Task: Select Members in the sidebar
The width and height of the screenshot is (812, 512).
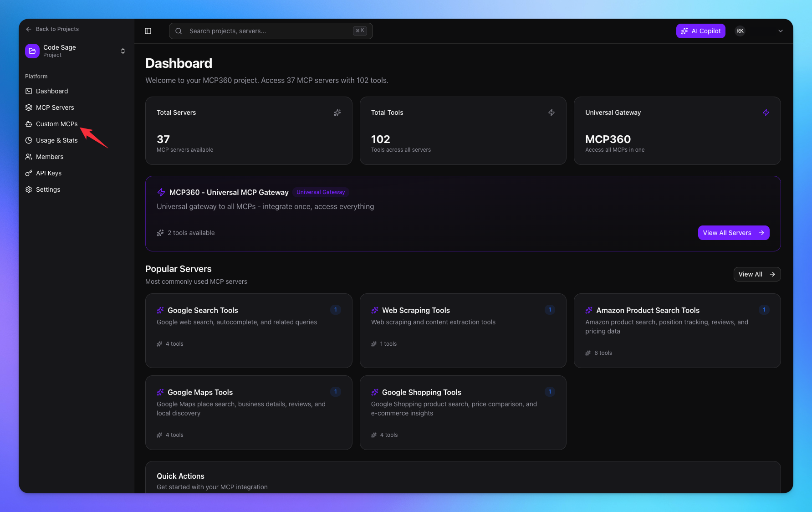Action: coord(50,157)
